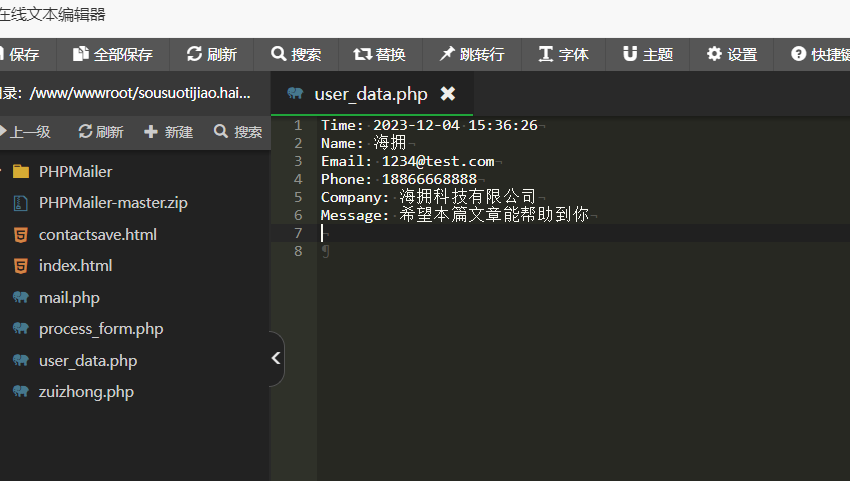Open the PHPMailer folder
Image resolution: width=850 pixels, height=481 pixels.
tap(75, 172)
